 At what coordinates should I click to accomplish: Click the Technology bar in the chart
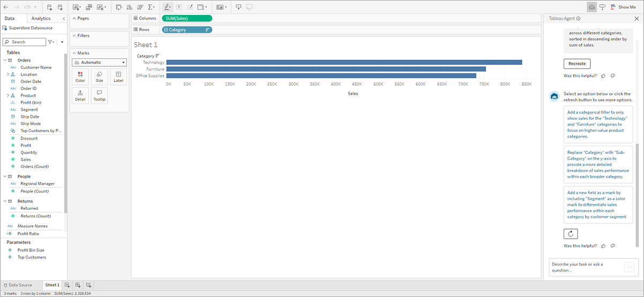344,63
